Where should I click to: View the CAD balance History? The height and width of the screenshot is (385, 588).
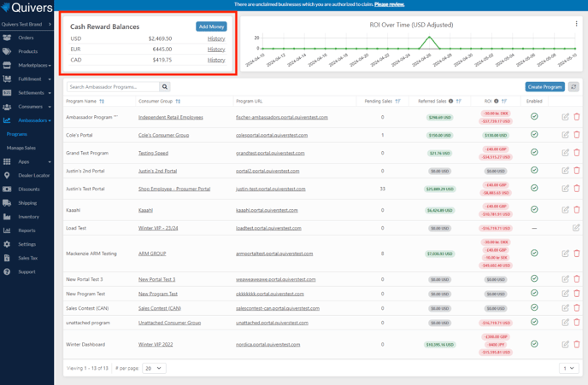pyautogui.click(x=216, y=60)
